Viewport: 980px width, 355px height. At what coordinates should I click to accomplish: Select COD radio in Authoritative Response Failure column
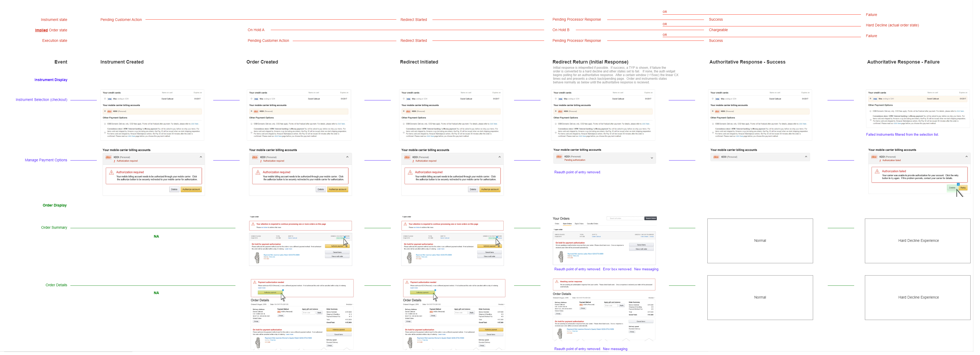(870, 111)
